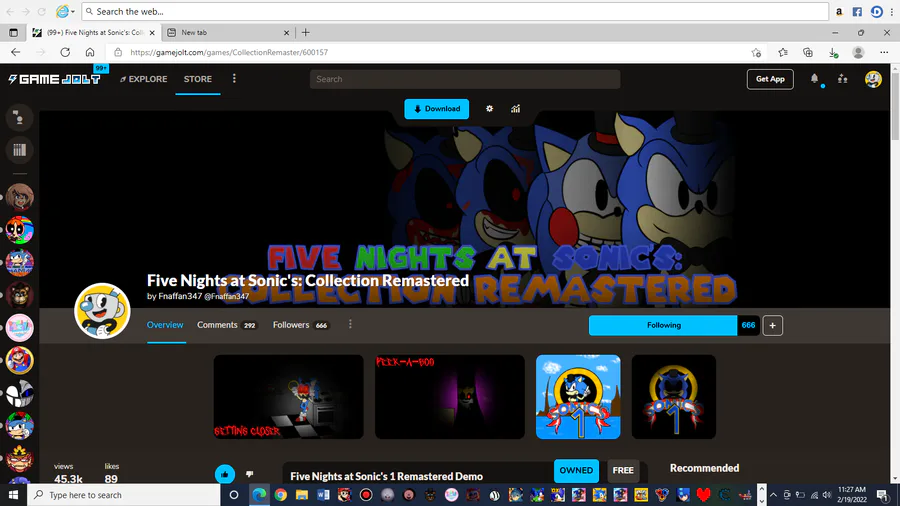900x506 pixels.
Task: Open the Mario community avatar
Action: point(20,361)
